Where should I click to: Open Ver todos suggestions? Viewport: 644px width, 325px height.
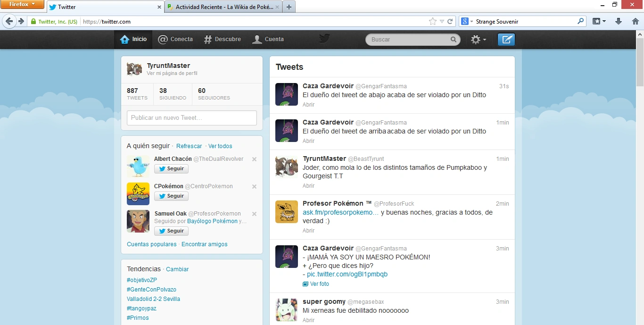[220, 146]
